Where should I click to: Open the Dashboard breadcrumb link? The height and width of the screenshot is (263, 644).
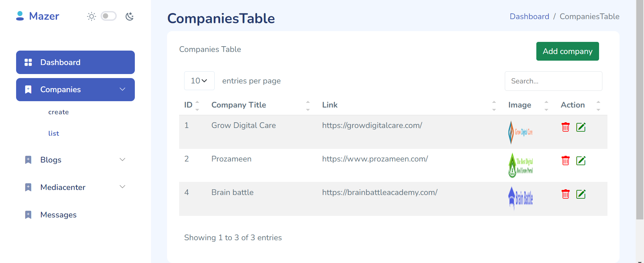click(x=529, y=16)
